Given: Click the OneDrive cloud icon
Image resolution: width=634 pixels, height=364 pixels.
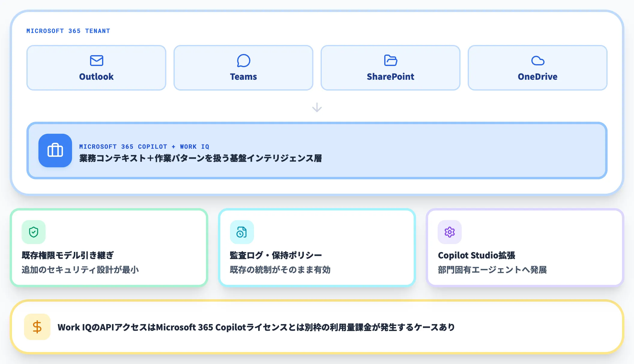Looking at the screenshot, I should [x=538, y=61].
